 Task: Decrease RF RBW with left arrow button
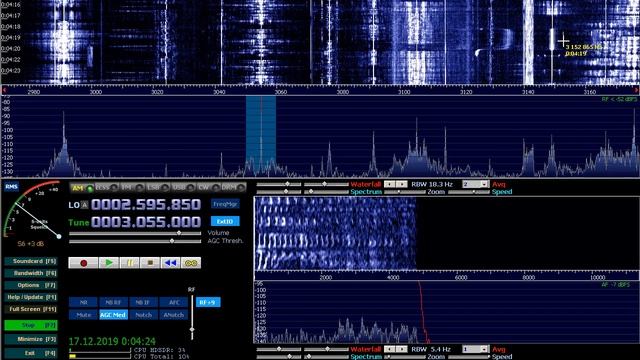point(390,184)
